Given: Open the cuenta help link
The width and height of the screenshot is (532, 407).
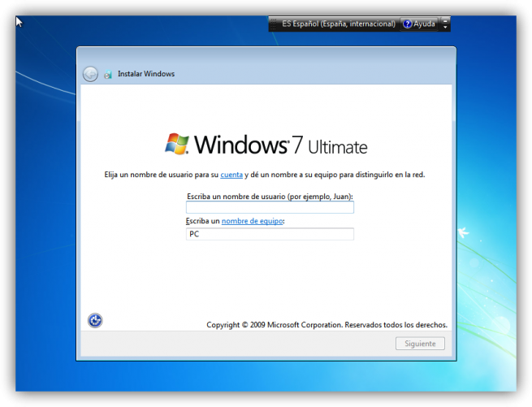Looking at the screenshot, I should [231, 175].
